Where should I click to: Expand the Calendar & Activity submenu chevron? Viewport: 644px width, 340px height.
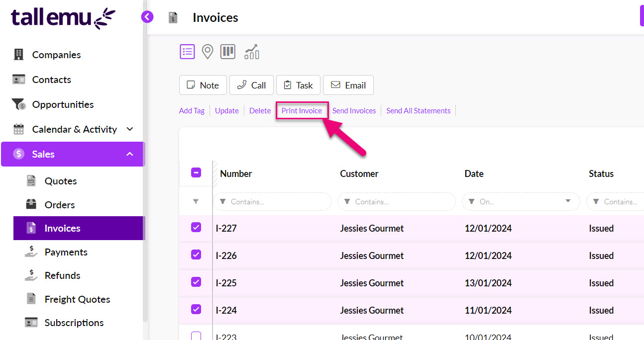tap(130, 129)
